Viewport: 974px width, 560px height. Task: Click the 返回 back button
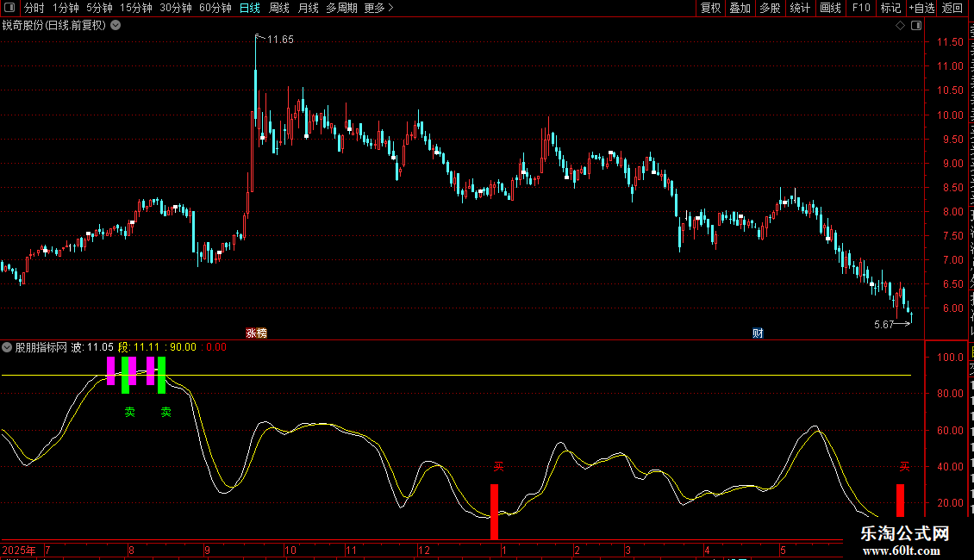pyautogui.click(x=952, y=8)
